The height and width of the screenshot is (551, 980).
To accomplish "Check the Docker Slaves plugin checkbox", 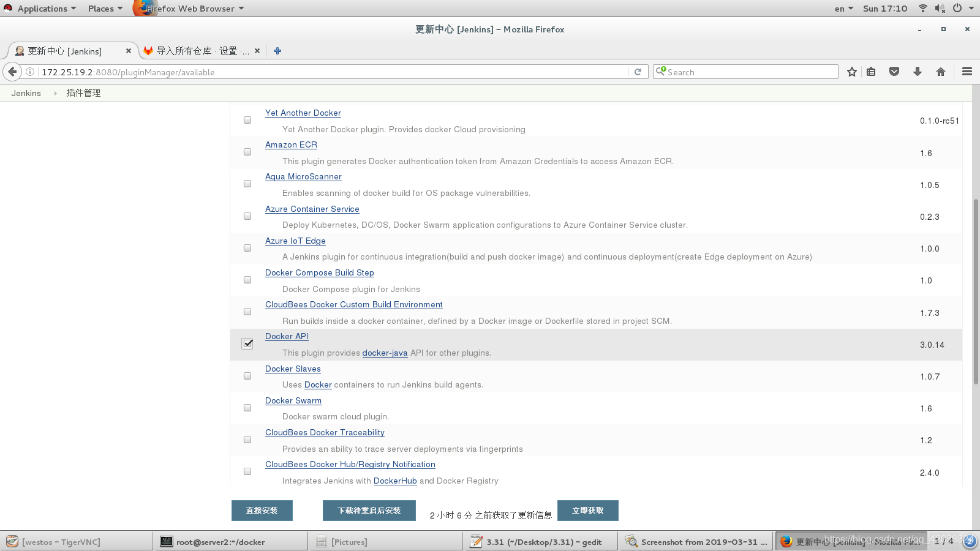I will click(x=247, y=376).
